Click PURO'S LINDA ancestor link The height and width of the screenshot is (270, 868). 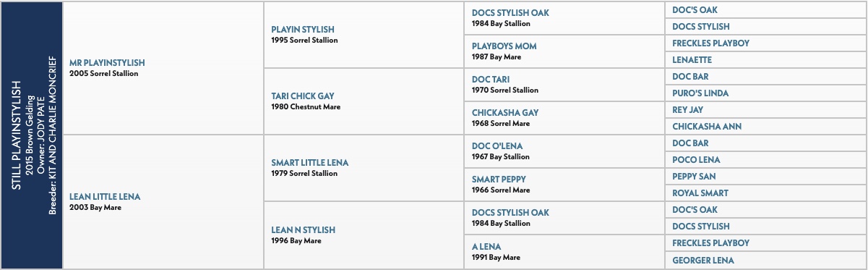[700, 93]
